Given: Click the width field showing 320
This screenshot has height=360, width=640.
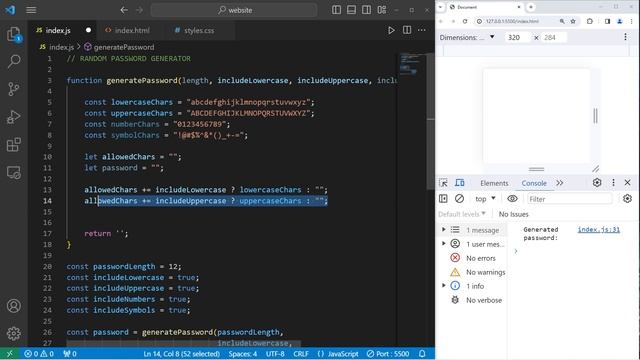Looking at the screenshot, I should point(517,37).
